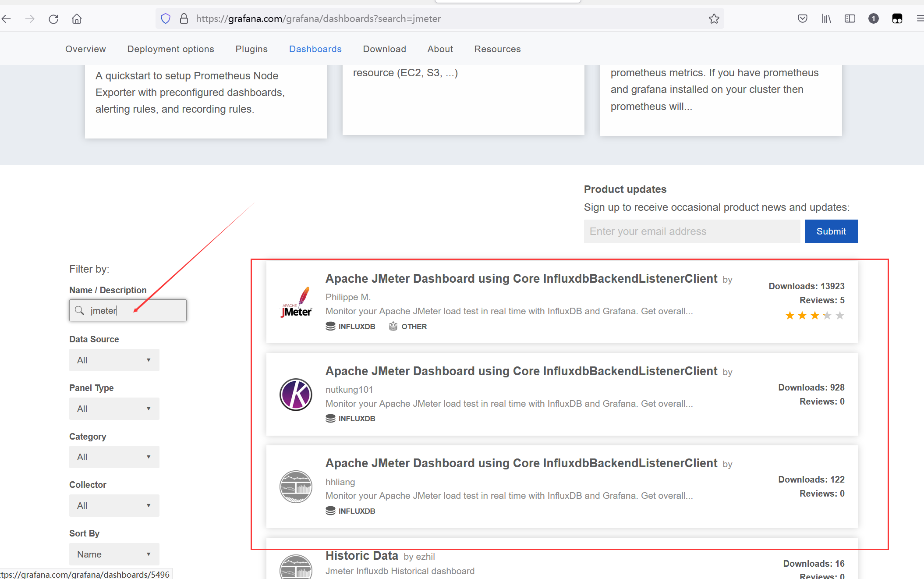Screen dimensions: 924x579
Task: Open the Resources tab
Action: pos(497,49)
